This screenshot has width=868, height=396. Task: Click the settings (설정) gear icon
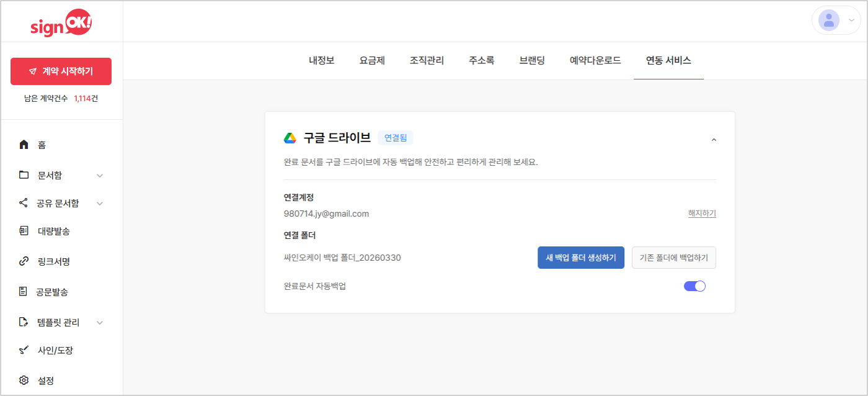click(24, 380)
